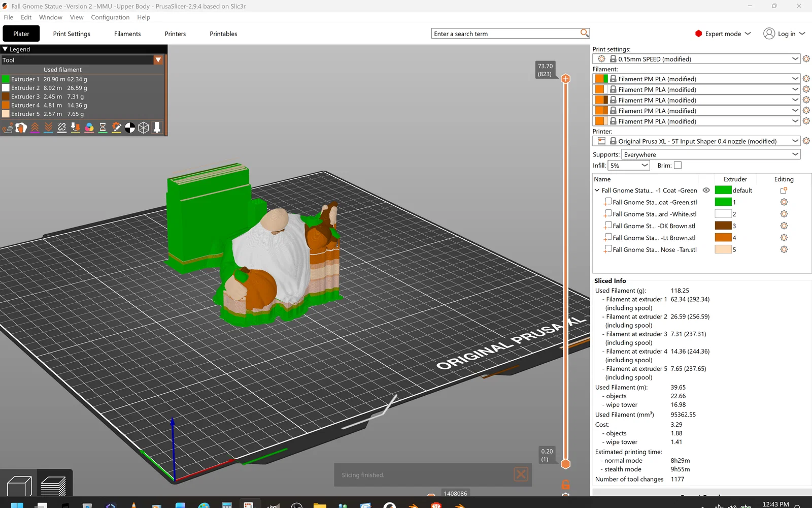Switch to the Print Settings tab
The image size is (812, 508).
pyautogui.click(x=72, y=34)
